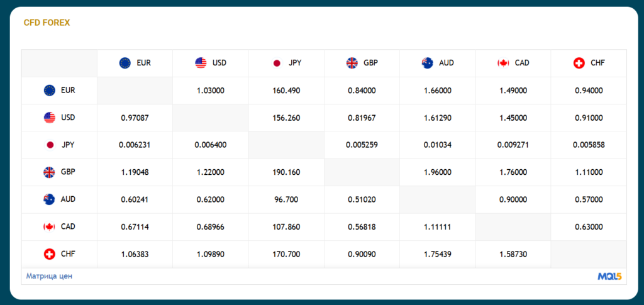Click the Swiss flag icon in column header
Image resolution: width=644 pixels, height=305 pixels.
tap(579, 63)
